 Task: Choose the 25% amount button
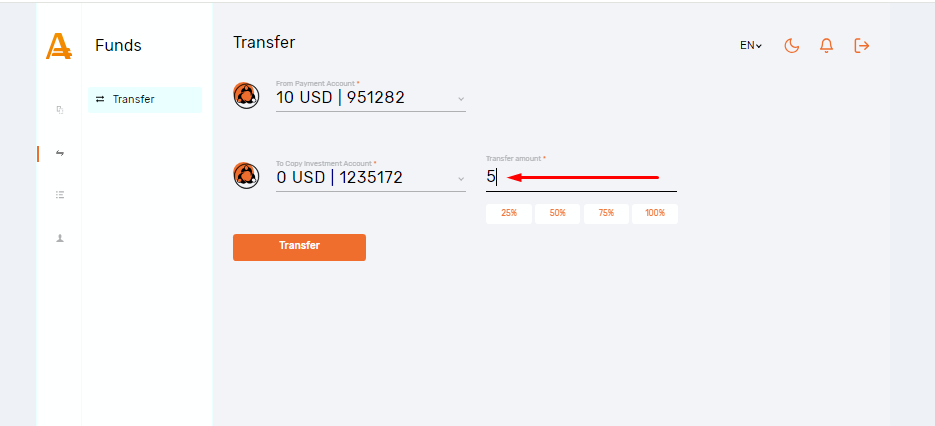pos(509,214)
